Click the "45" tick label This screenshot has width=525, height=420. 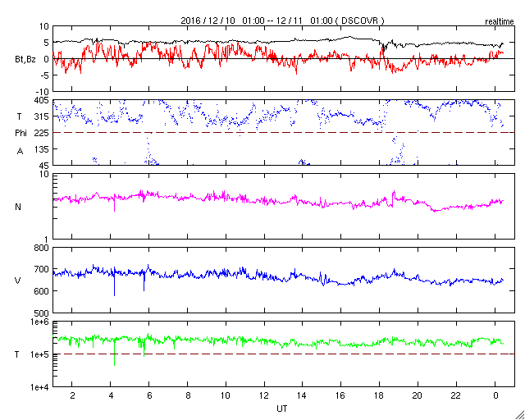pos(44,166)
